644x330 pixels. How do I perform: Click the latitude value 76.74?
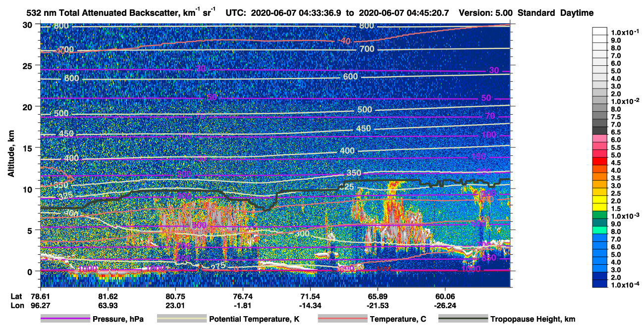pos(243,296)
